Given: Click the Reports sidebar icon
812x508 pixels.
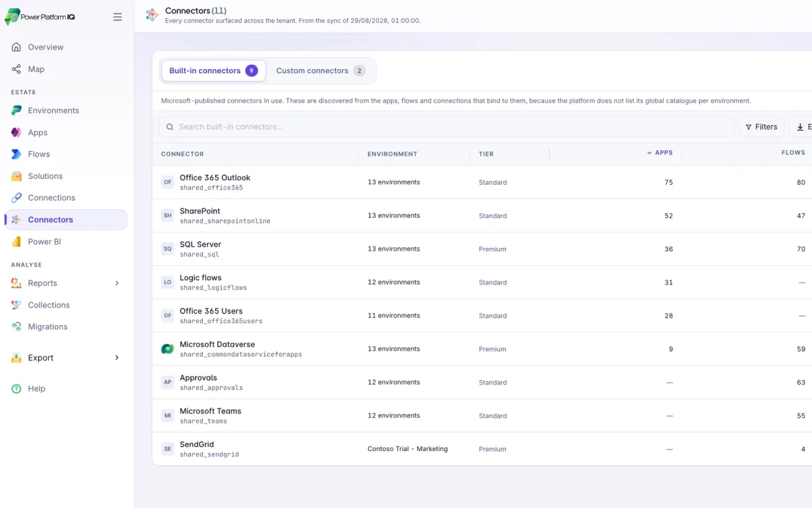Looking at the screenshot, I should [x=16, y=283].
